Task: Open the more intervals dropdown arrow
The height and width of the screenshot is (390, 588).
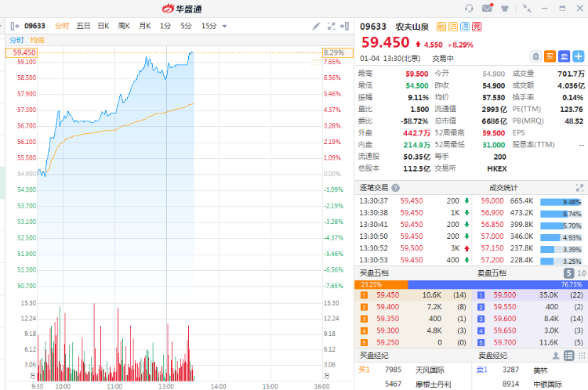Action: (x=225, y=26)
